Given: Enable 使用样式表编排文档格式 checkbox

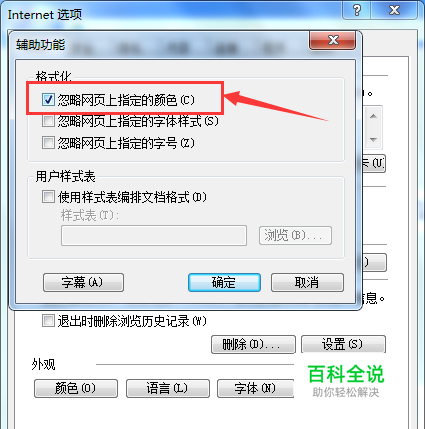Looking at the screenshot, I should tap(48, 197).
